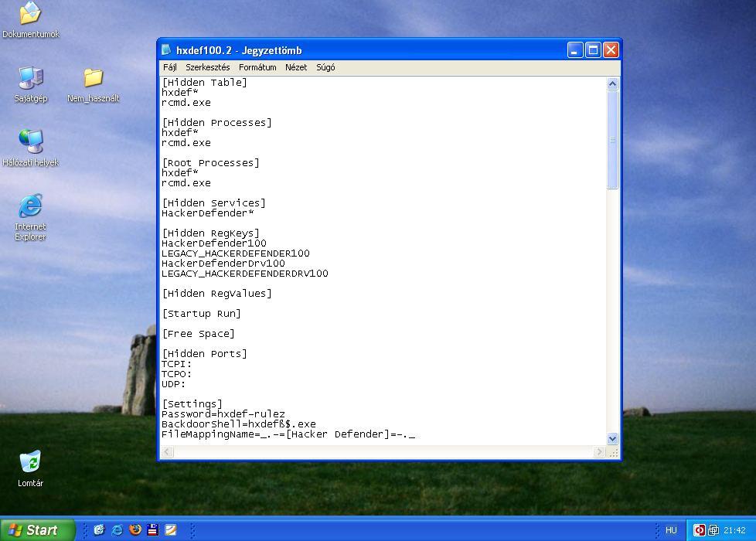Click the [Hidden Ports] line
Viewport: 756px width, 541px height.
pos(204,354)
